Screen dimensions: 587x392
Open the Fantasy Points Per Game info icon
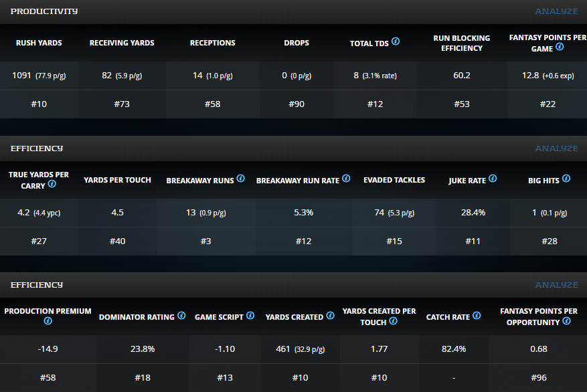click(560, 47)
